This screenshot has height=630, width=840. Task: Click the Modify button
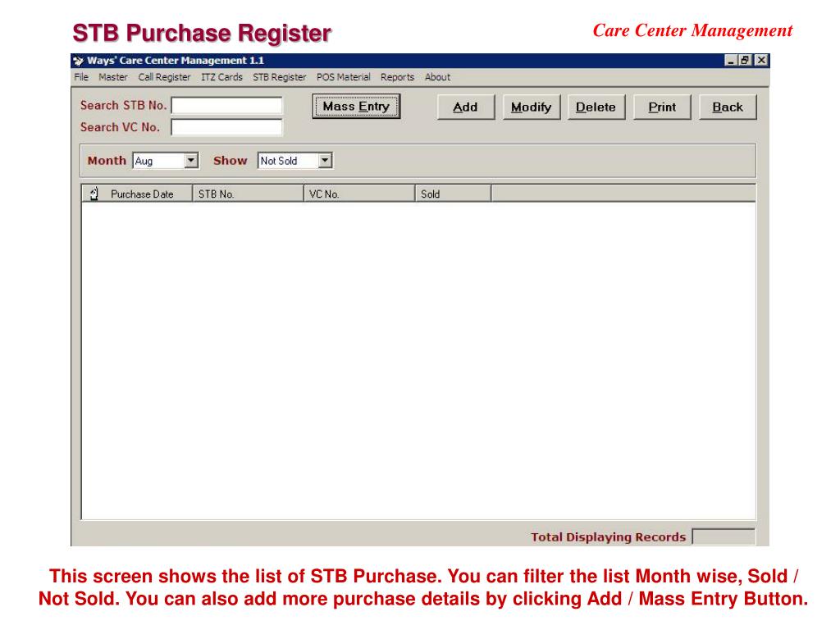point(531,107)
